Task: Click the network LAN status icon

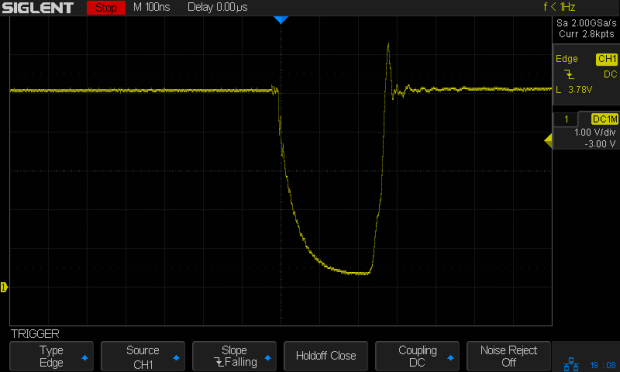Action: (571, 364)
